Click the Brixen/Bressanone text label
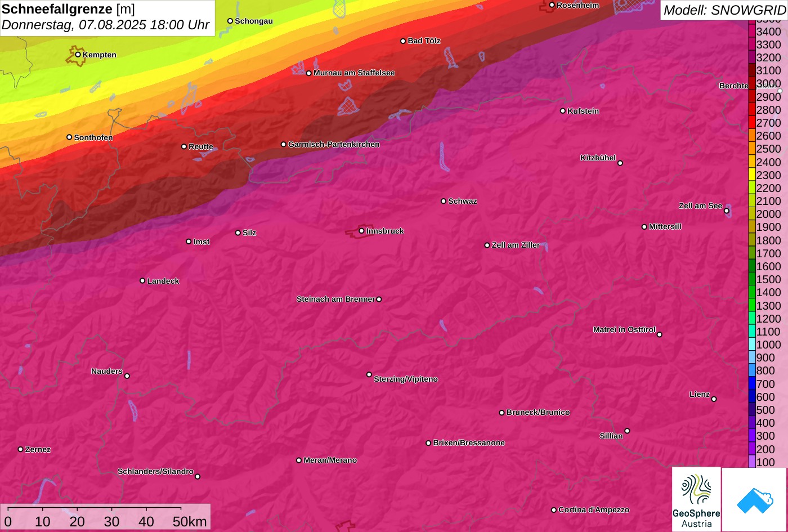Viewport: 788px width, 532px height. 469,443
